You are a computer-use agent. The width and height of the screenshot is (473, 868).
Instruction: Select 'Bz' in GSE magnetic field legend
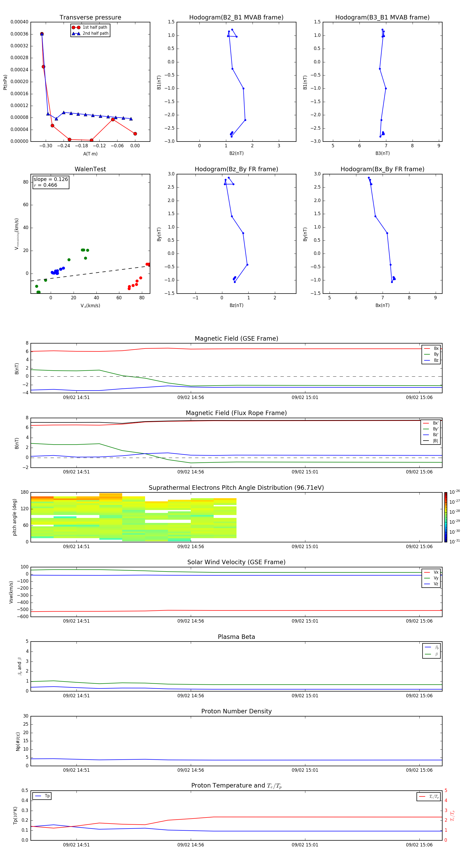431,360
